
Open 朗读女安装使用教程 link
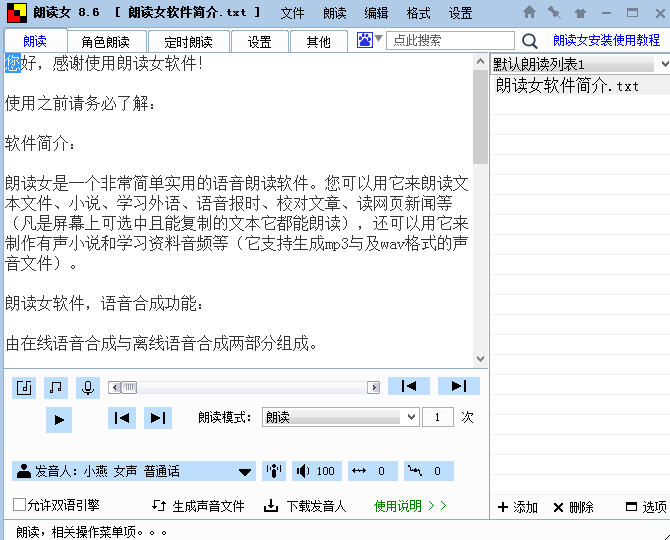(x=606, y=41)
